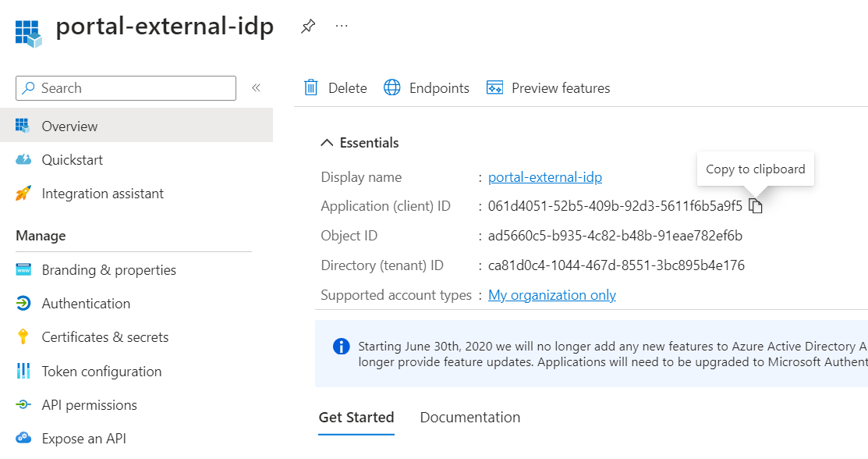Image resolution: width=868 pixels, height=459 pixels.
Task: Select the Get Started tab
Action: (356, 417)
